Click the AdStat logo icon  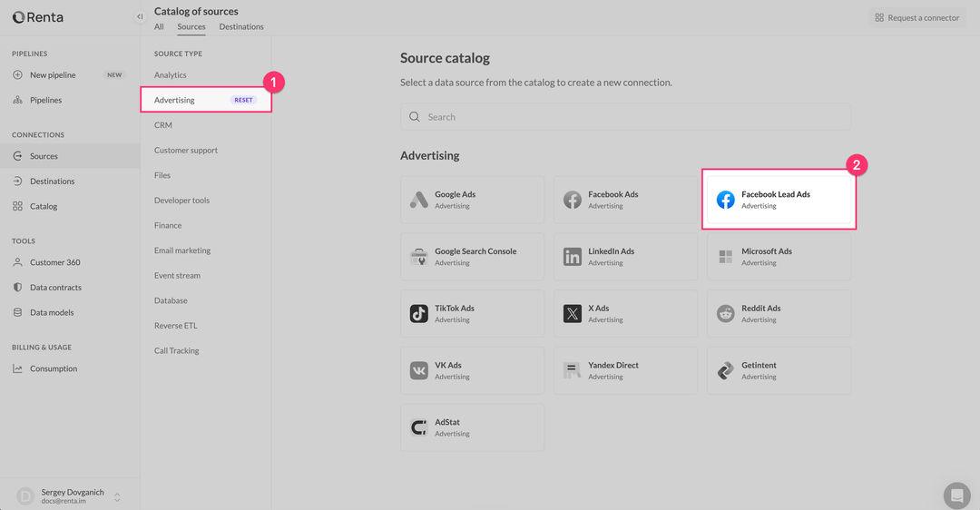418,427
